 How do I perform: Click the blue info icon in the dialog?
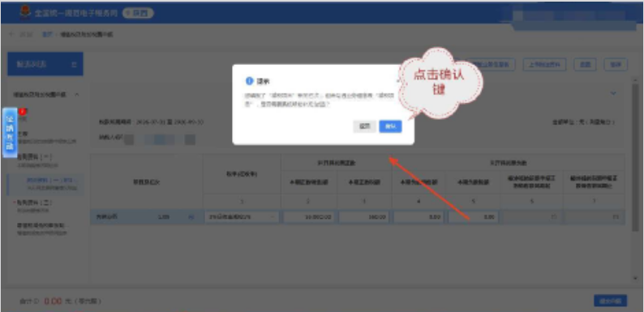(249, 81)
